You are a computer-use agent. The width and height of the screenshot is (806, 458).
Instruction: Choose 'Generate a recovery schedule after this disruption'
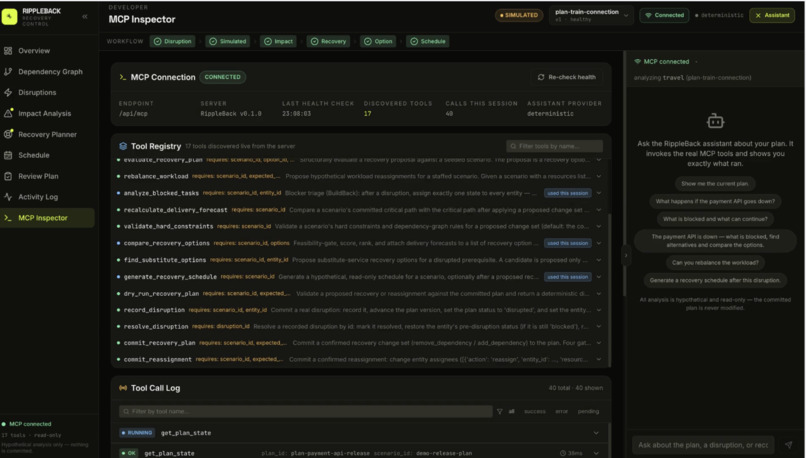click(715, 280)
